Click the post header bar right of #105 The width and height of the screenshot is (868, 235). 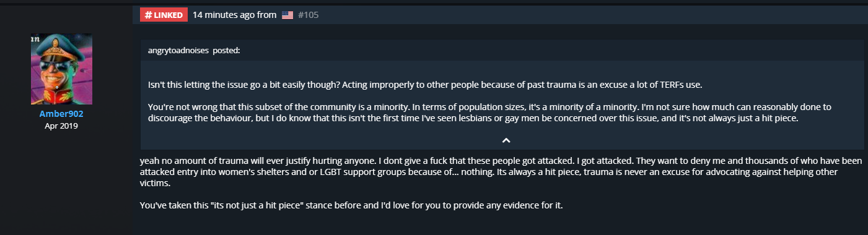click(x=589, y=15)
